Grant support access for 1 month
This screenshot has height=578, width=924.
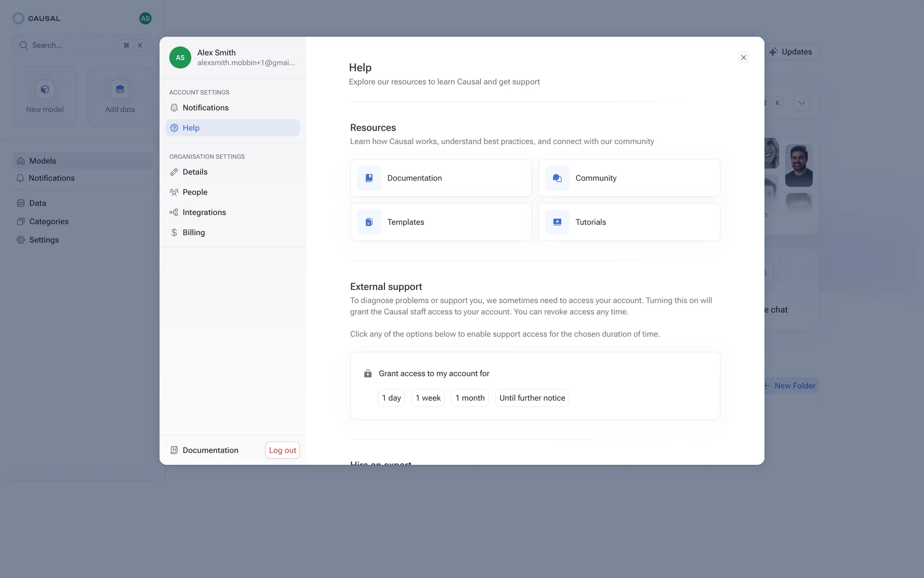click(x=470, y=398)
